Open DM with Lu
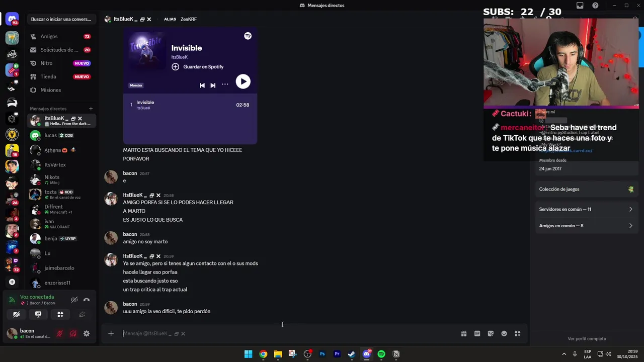This screenshot has height=362, width=644. click(61, 253)
